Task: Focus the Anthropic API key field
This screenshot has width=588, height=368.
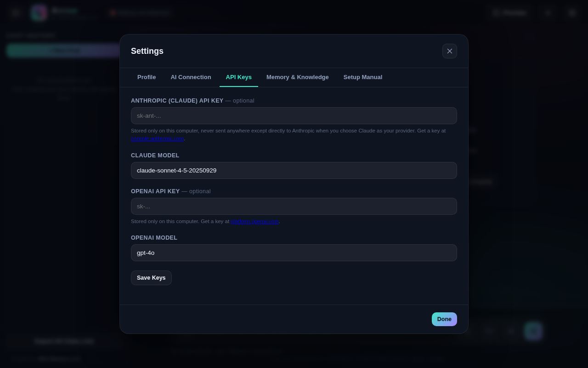Action: click(x=294, y=116)
